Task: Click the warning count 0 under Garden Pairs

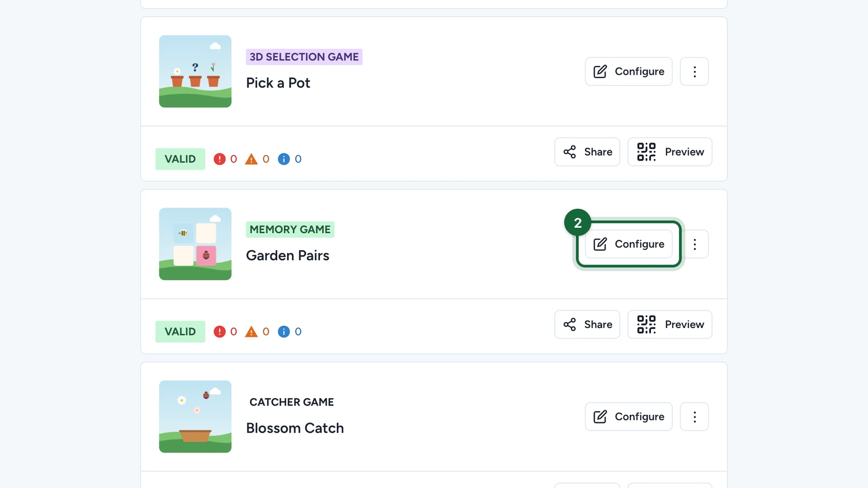Action: (266, 331)
